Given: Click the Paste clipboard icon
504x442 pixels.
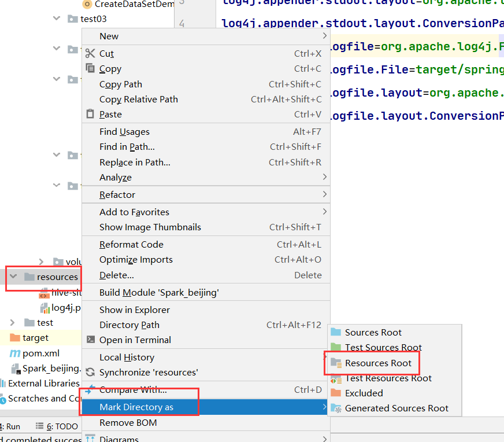Looking at the screenshot, I should click(90, 114).
